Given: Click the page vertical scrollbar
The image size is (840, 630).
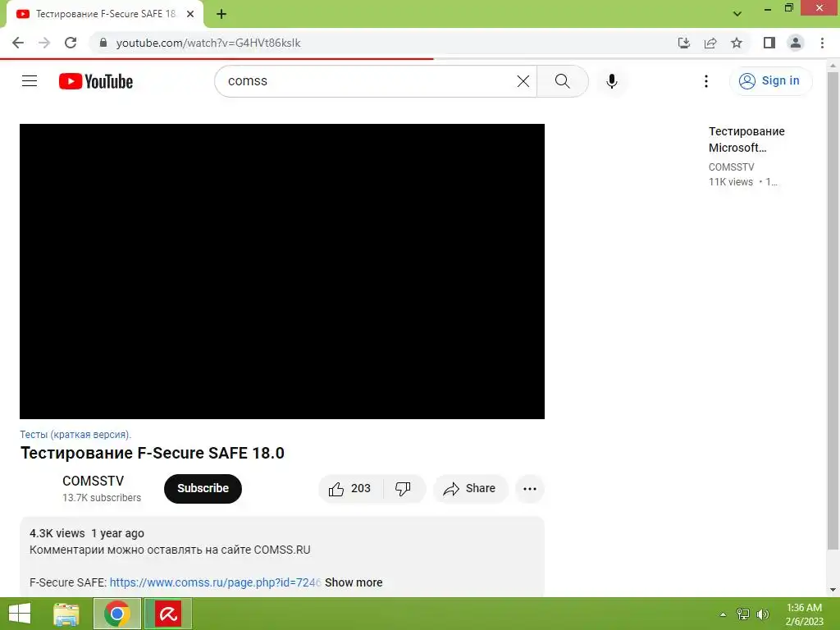Looking at the screenshot, I should point(833,311).
